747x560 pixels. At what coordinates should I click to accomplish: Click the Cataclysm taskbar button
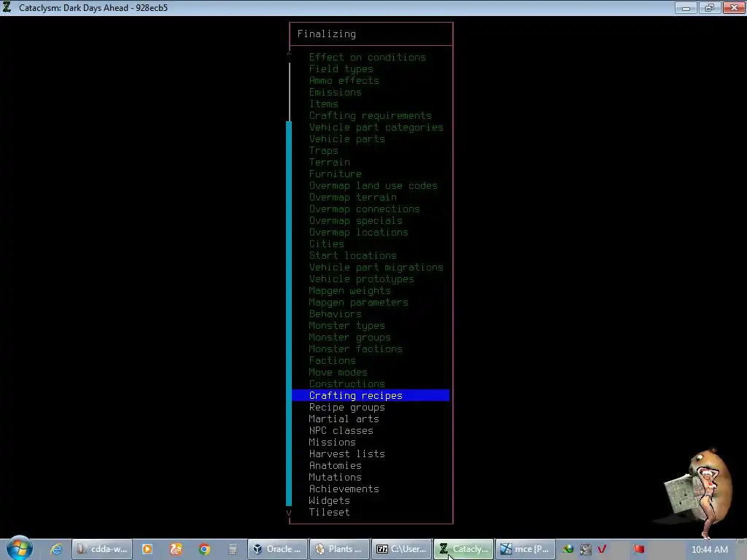[x=463, y=549]
